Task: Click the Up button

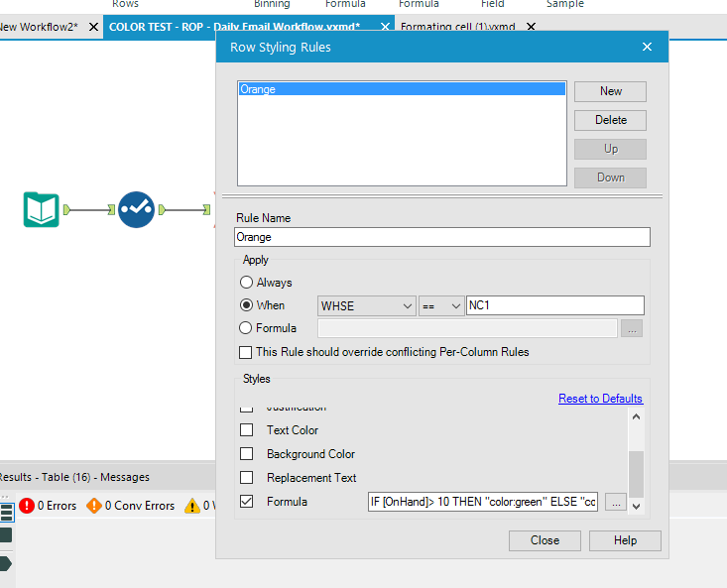Action: pos(610,149)
